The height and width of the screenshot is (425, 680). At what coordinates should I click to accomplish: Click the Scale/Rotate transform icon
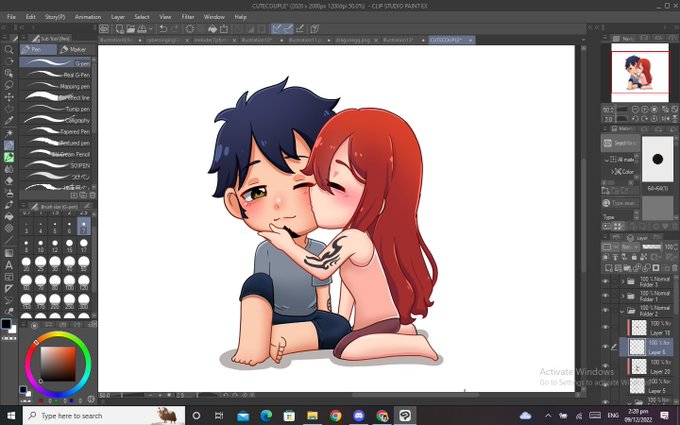224,29
